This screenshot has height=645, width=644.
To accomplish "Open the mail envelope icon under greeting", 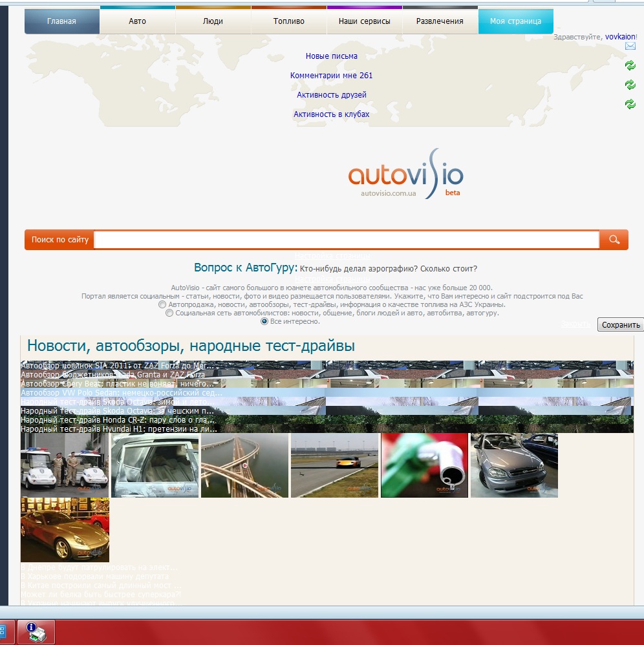I will pyautogui.click(x=630, y=46).
